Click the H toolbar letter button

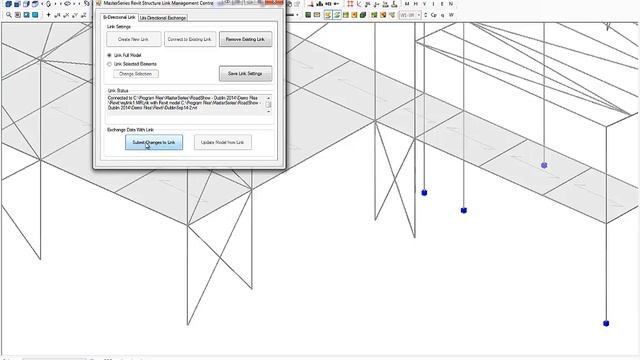coord(416,4)
